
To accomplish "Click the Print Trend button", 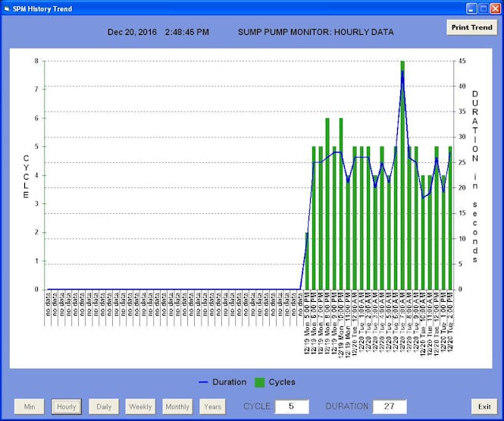I will [471, 27].
